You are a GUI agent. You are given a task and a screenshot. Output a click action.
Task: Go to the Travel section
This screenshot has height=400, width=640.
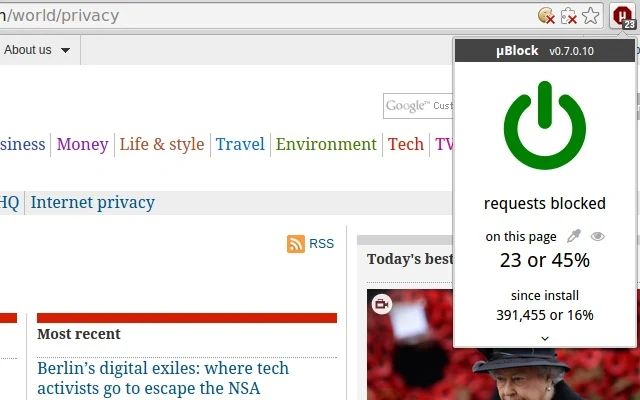[x=240, y=144]
